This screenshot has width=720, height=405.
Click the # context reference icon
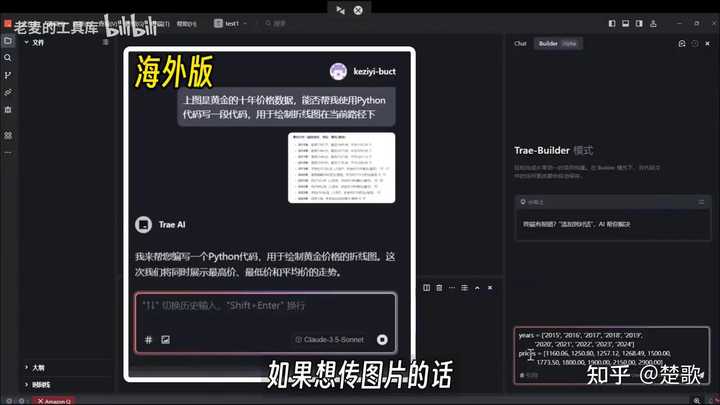(x=148, y=340)
